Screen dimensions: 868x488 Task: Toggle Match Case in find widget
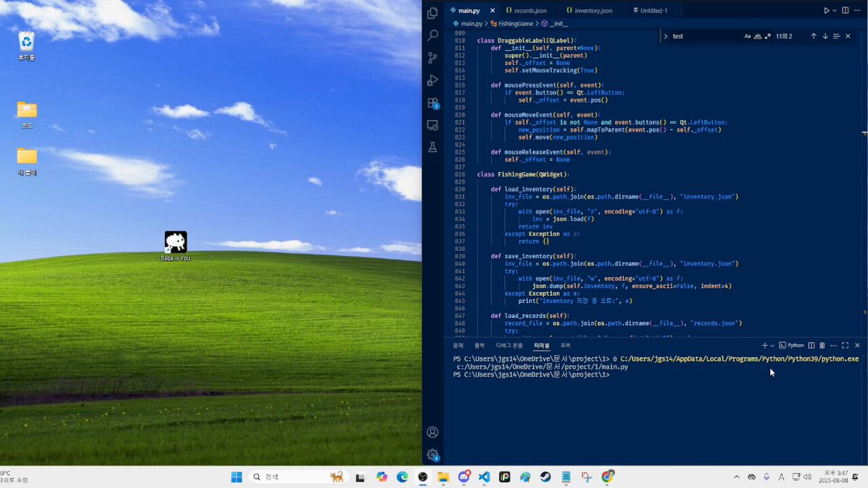click(748, 36)
